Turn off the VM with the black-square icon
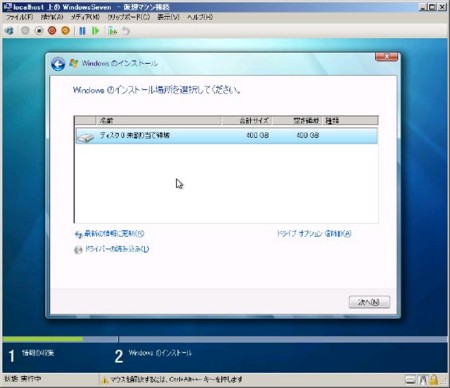 pyautogui.click(x=39, y=31)
